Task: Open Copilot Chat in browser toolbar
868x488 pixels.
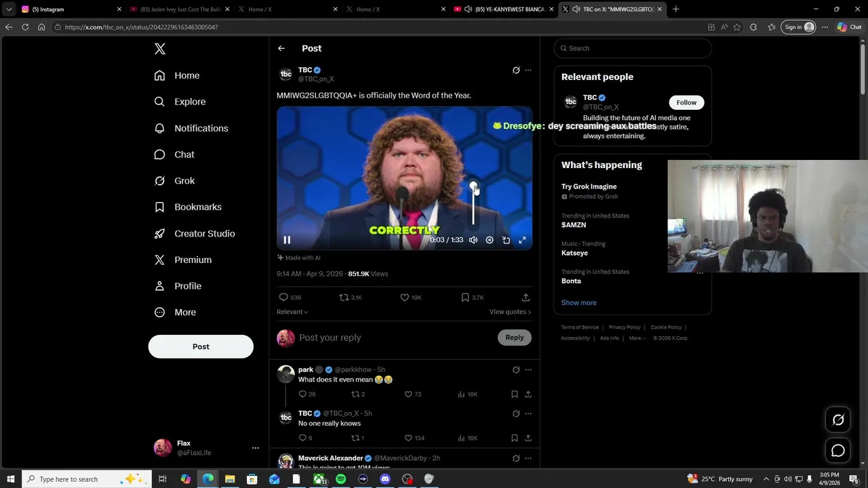Action: [850, 27]
